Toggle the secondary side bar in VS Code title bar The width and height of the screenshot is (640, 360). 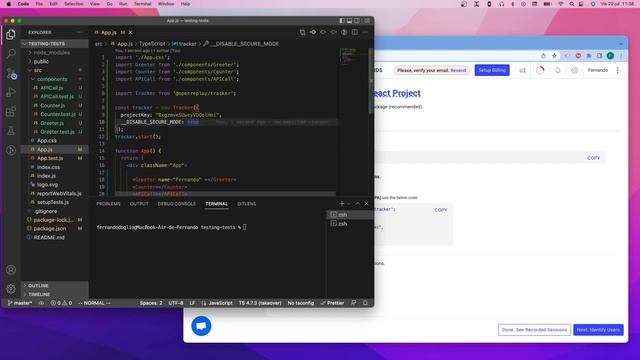point(357,20)
